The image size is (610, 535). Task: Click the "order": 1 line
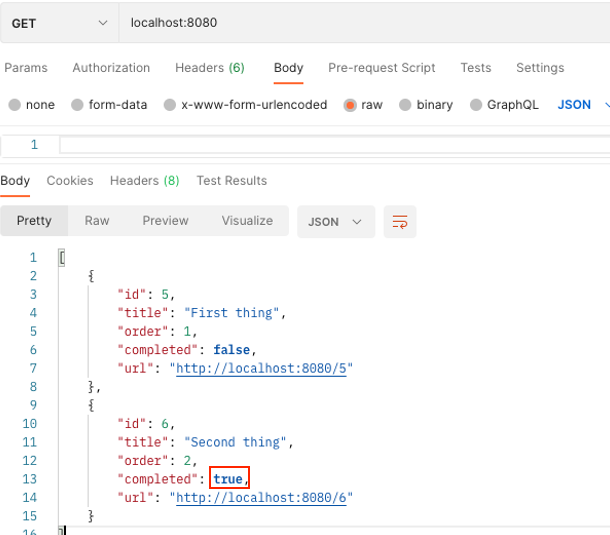click(x=157, y=332)
